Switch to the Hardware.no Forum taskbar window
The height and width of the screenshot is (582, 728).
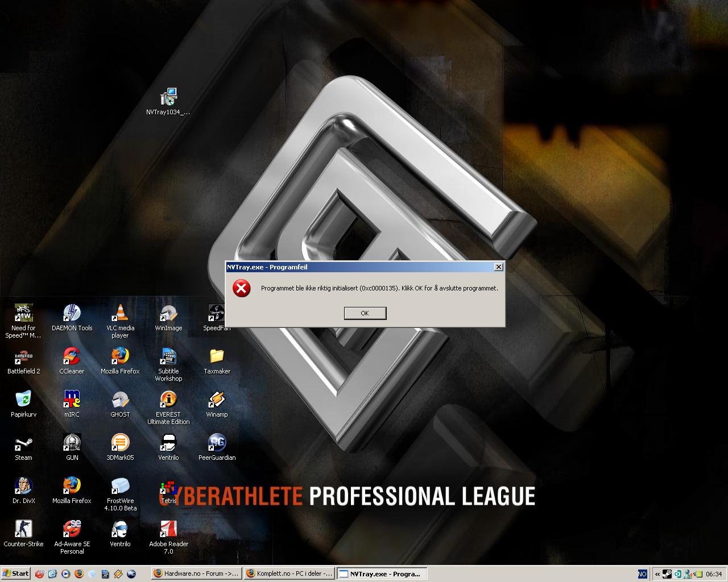click(x=197, y=573)
